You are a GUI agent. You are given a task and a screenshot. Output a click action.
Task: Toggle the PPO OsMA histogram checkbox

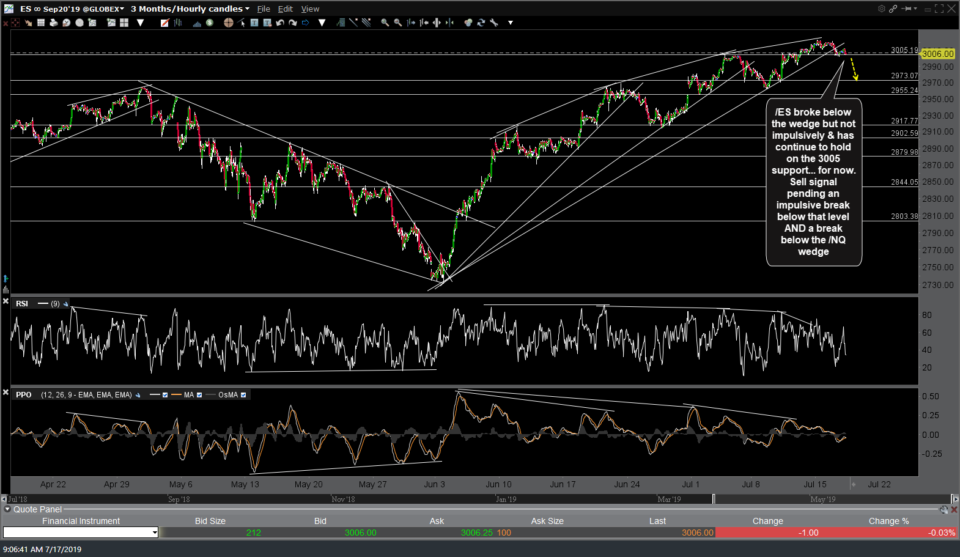point(244,395)
